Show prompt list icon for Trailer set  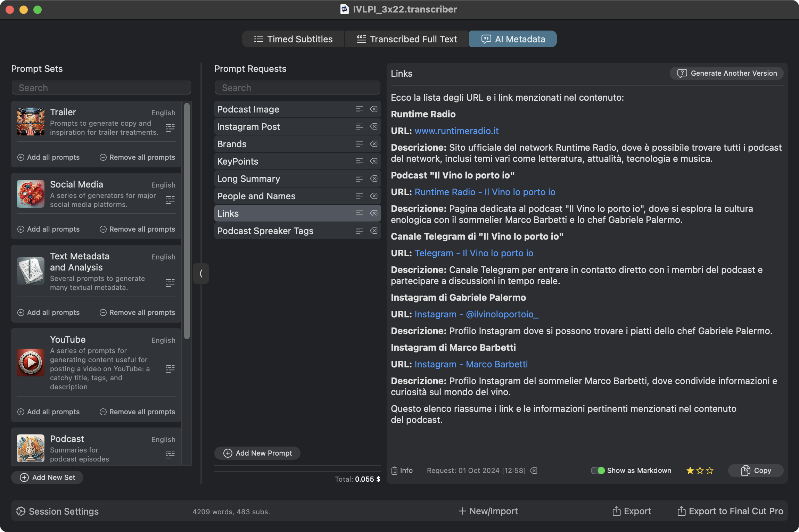point(170,127)
